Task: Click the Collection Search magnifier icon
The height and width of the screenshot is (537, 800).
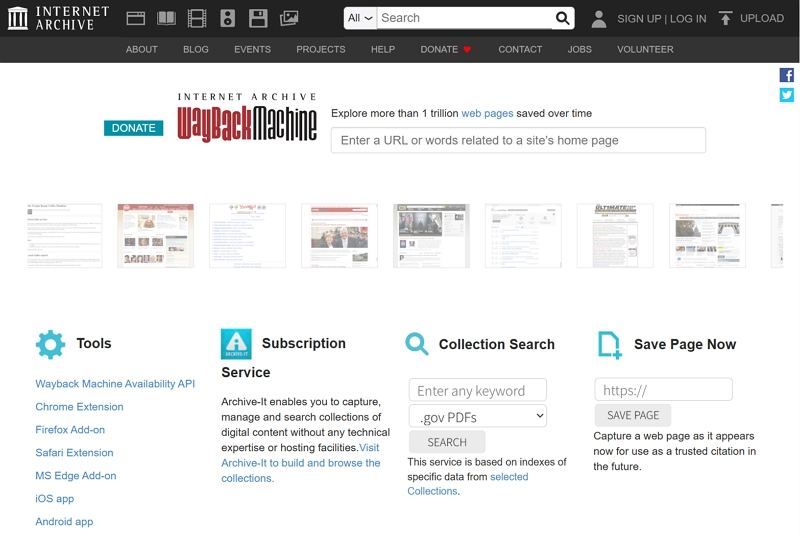Action: click(416, 344)
